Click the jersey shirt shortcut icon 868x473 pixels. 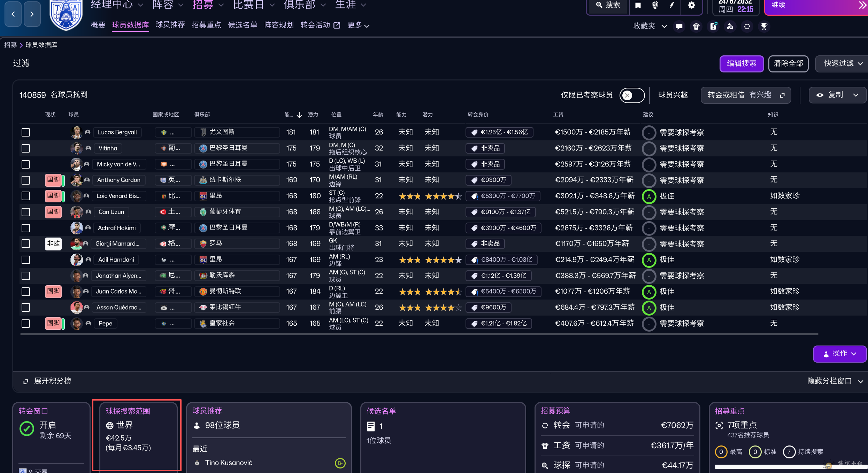pos(696,26)
